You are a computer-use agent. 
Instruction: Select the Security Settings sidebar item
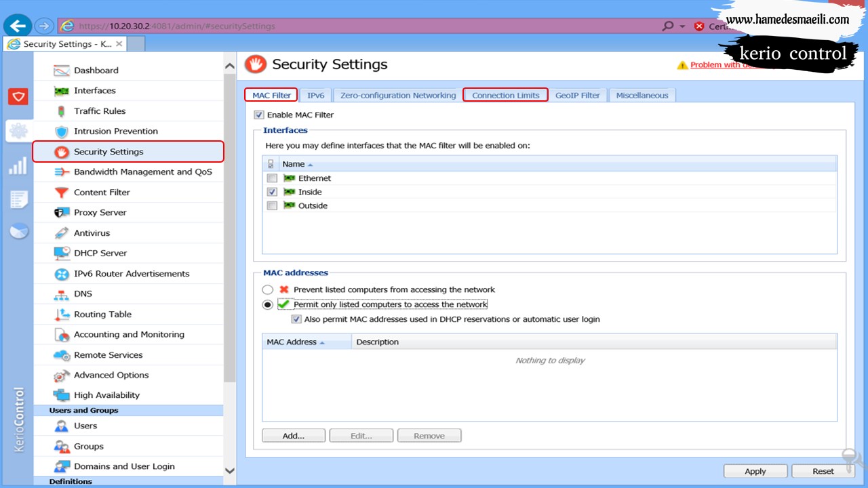tap(128, 152)
